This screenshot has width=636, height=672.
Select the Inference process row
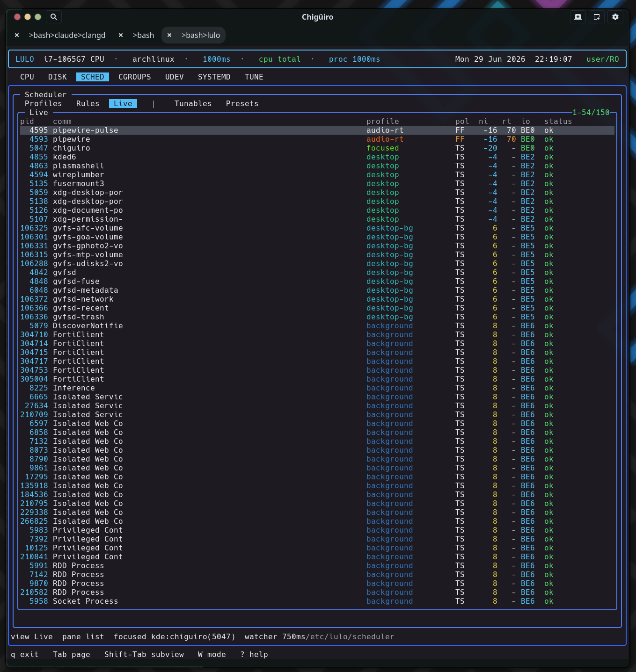point(317,388)
